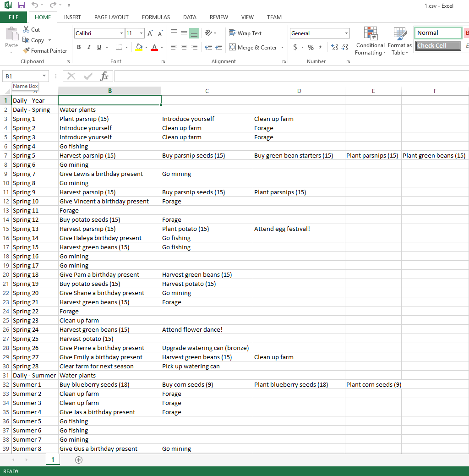Open the General number format dropdown
This screenshot has height=476, width=469.
[346, 33]
